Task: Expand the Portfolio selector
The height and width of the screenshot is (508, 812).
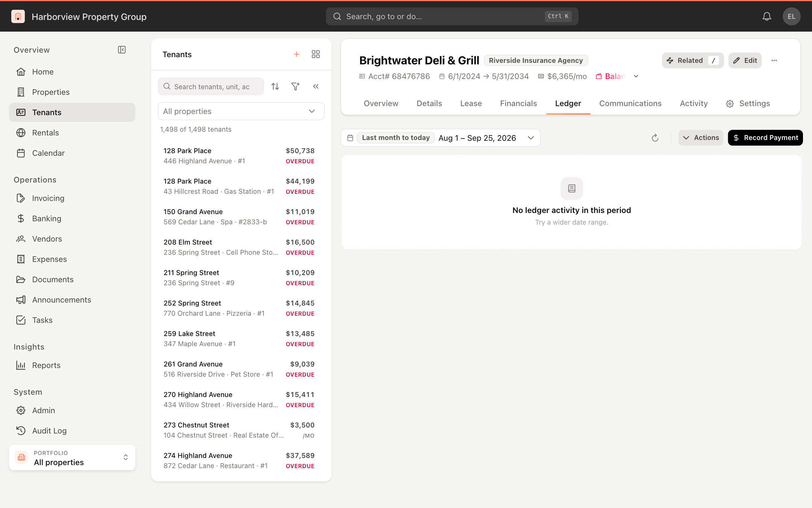Action: [x=72, y=458]
